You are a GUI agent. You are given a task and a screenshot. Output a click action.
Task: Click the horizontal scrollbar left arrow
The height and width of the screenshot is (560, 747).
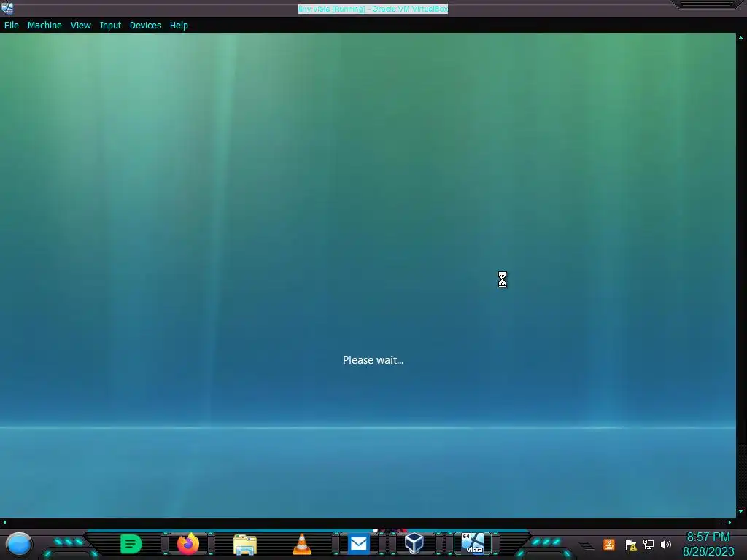[x=4, y=522]
